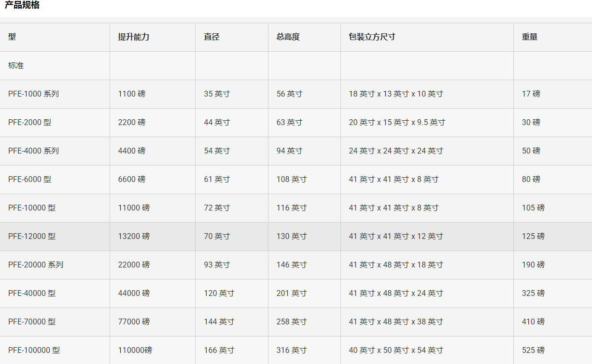Click the 110000磅 capacity value
This screenshot has height=364, width=592.
pyautogui.click(x=135, y=350)
